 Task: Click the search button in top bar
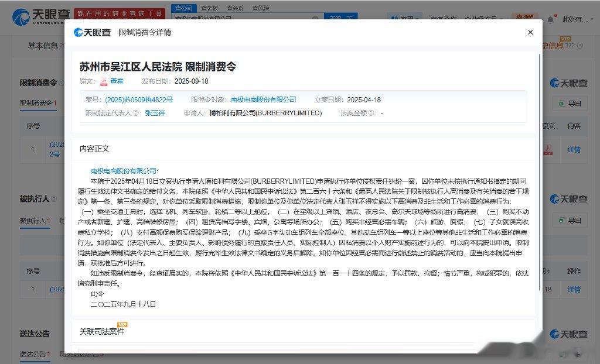click(340, 17)
